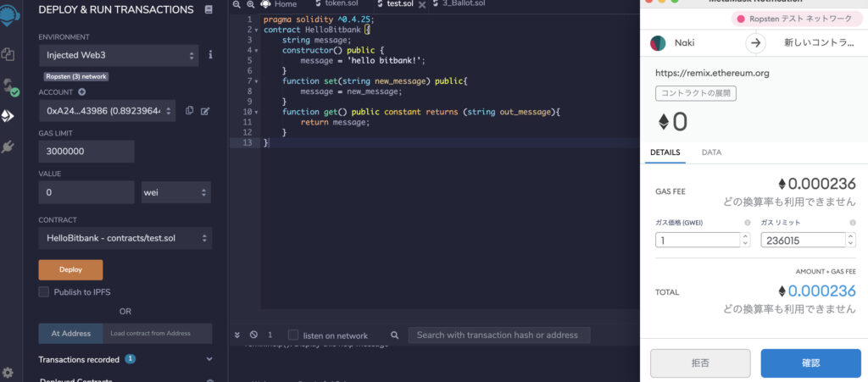This screenshot has height=382, width=868.
Task: Copy the account address to clipboard
Action: click(x=189, y=111)
